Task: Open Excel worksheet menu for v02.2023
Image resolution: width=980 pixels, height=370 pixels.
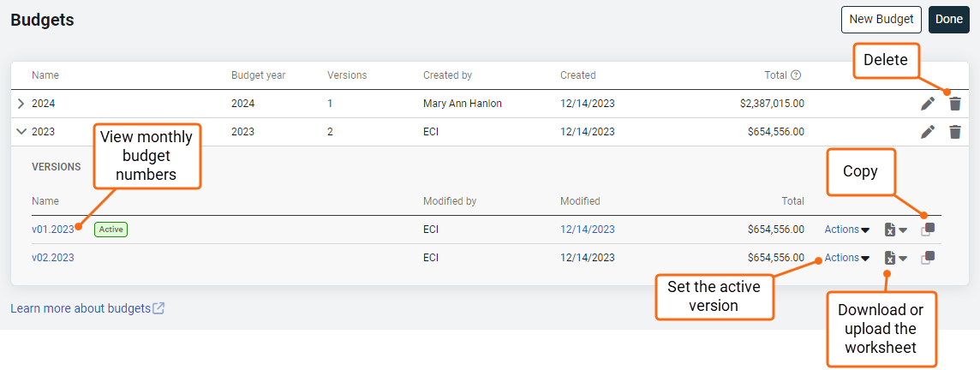Action: pos(896,258)
